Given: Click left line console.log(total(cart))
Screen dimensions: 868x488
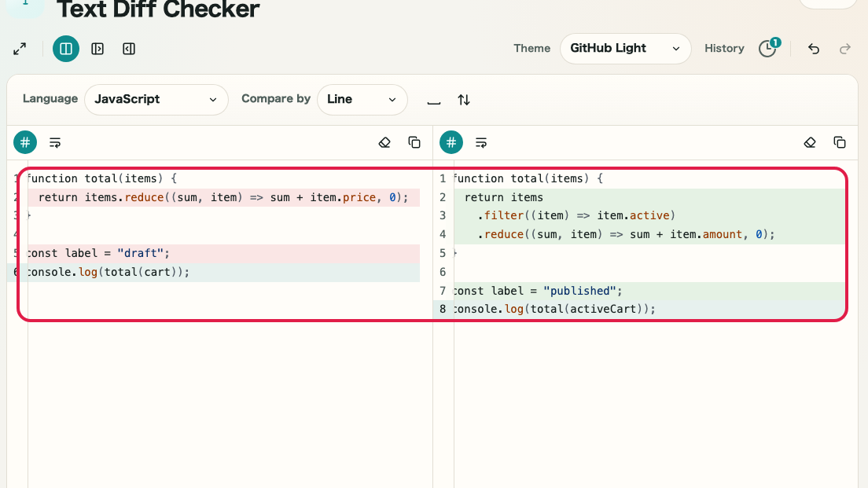Looking at the screenshot, I should 223,272.
